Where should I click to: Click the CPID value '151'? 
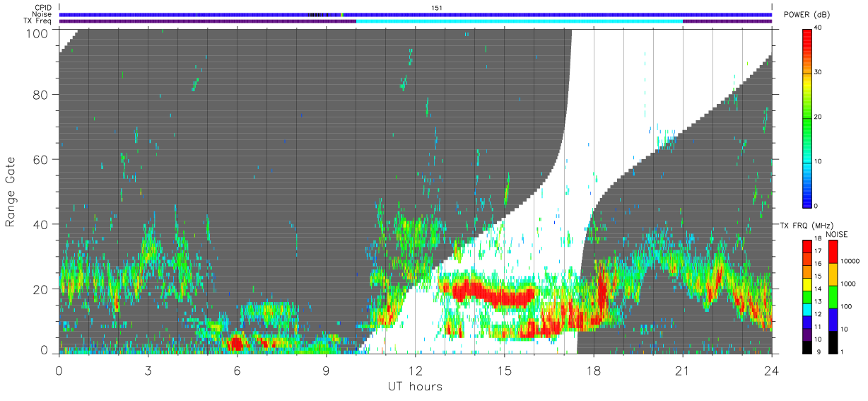(436, 8)
